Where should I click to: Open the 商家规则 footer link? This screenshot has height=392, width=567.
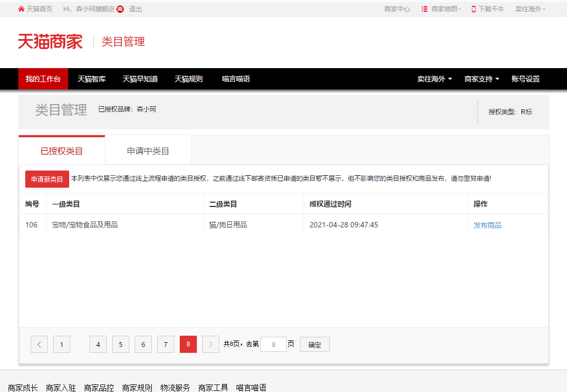(137, 388)
